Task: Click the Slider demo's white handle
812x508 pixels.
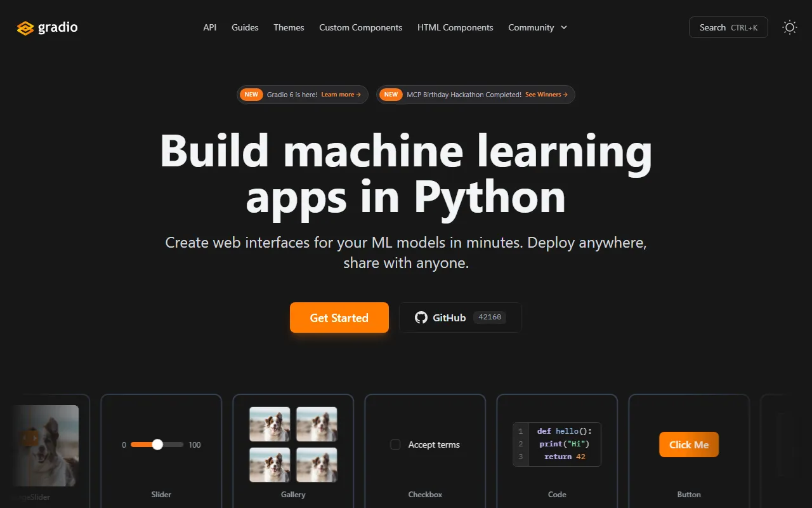Action: click(157, 444)
